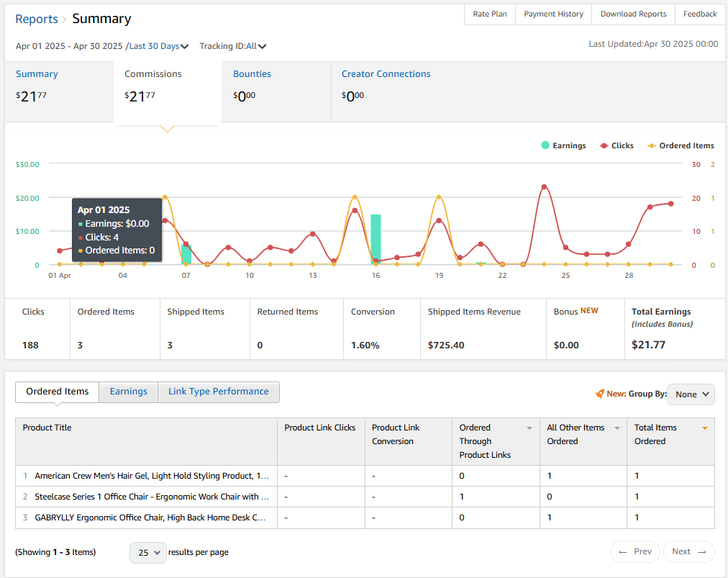Image resolution: width=728 pixels, height=578 pixels.
Task: Click the Apr 01 2025 - Apr 30 2025 date text
Action: (69, 46)
